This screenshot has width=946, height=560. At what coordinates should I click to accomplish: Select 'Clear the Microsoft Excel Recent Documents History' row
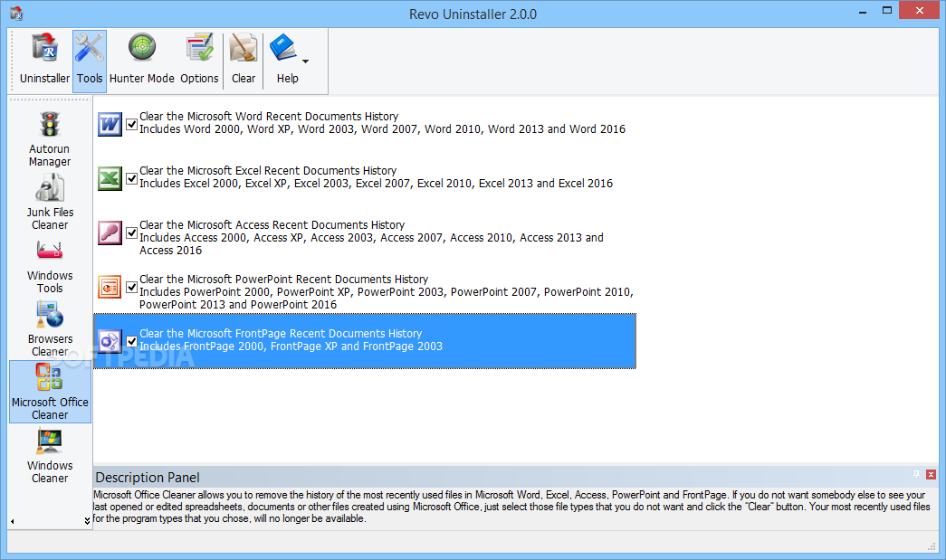pos(365,177)
